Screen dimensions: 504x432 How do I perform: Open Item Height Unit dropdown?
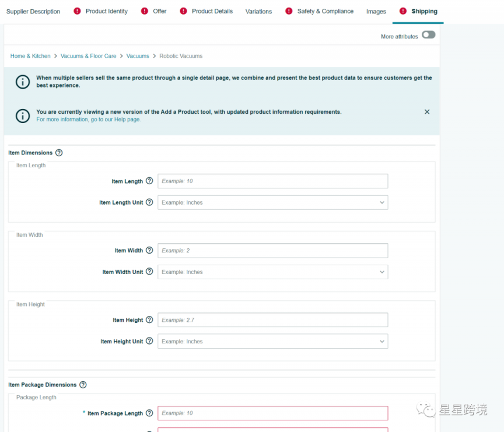pos(272,341)
